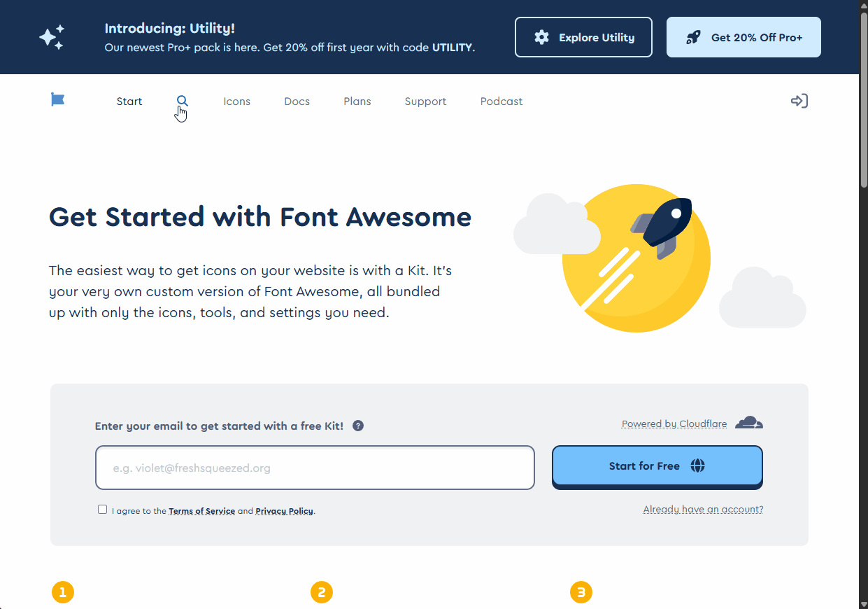Image resolution: width=868 pixels, height=609 pixels.
Task: Open the Privacy Policy link
Action: tap(284, 511)
